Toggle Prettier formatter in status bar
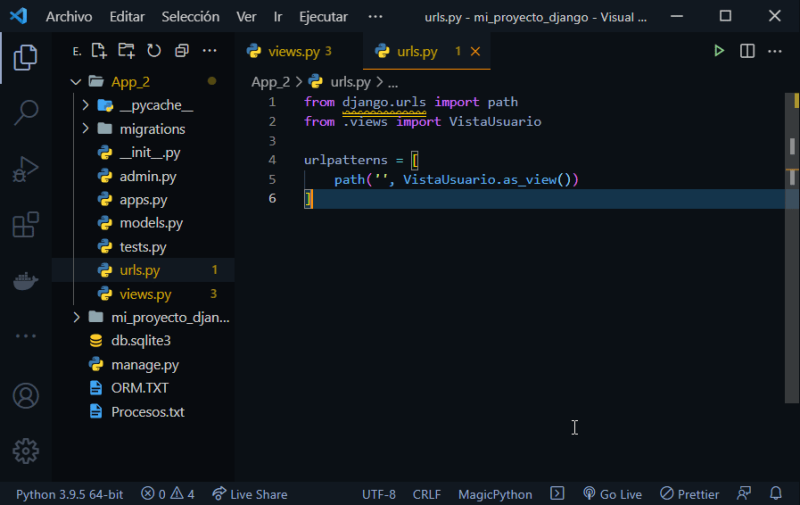 point(689,494)
